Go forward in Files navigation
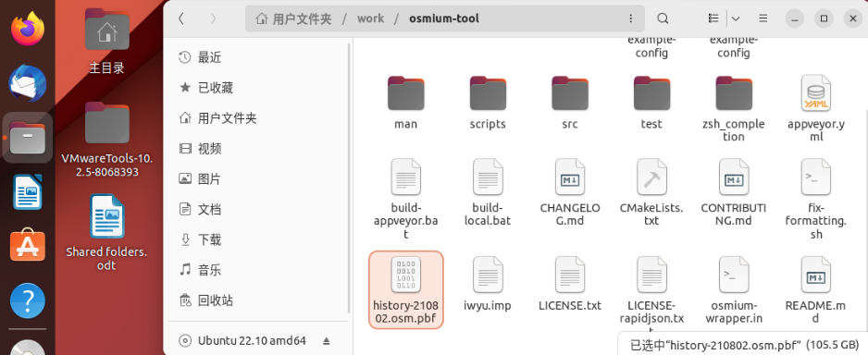The width and height of the screenshot is (868, 355). (213, 18)
